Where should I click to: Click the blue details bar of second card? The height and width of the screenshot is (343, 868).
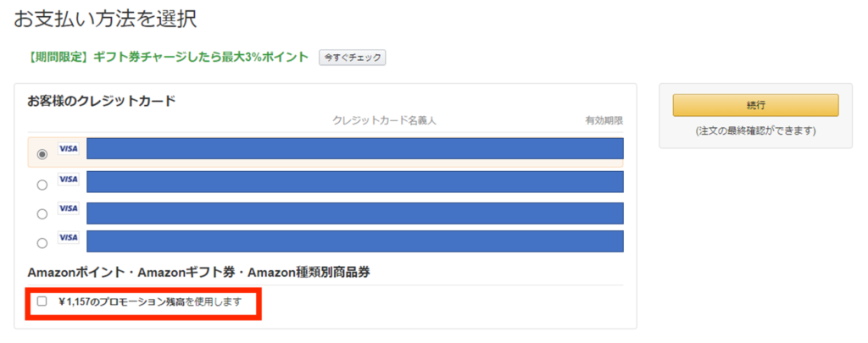[355, 181]
